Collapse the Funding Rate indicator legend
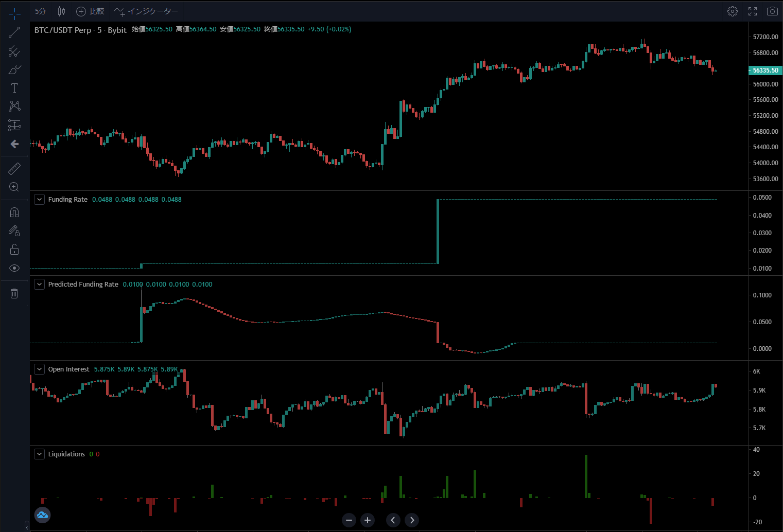This screenshot has width=783, height=532. coord(39,199)
